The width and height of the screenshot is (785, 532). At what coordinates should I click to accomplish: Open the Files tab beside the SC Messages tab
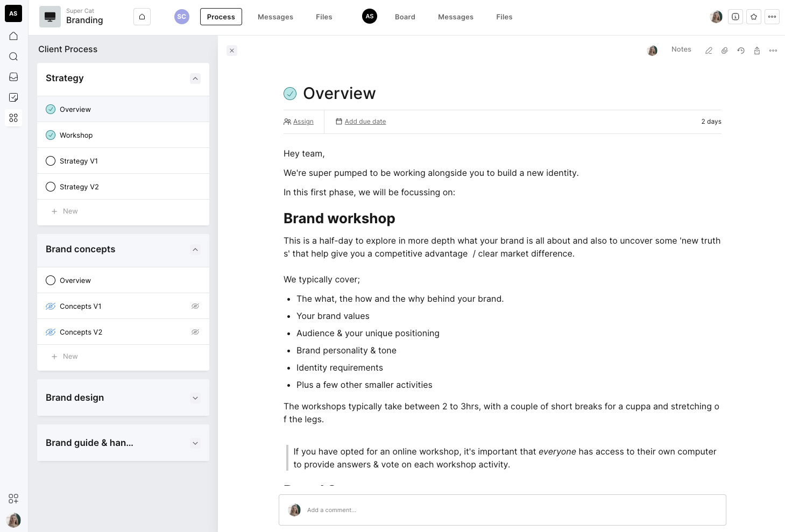[324, 17]
